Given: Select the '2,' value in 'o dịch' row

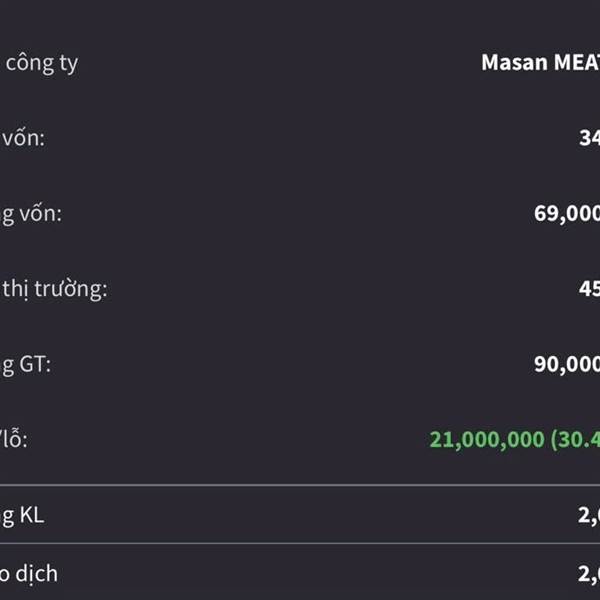Looking at the screenshot, I should point(589,574).
